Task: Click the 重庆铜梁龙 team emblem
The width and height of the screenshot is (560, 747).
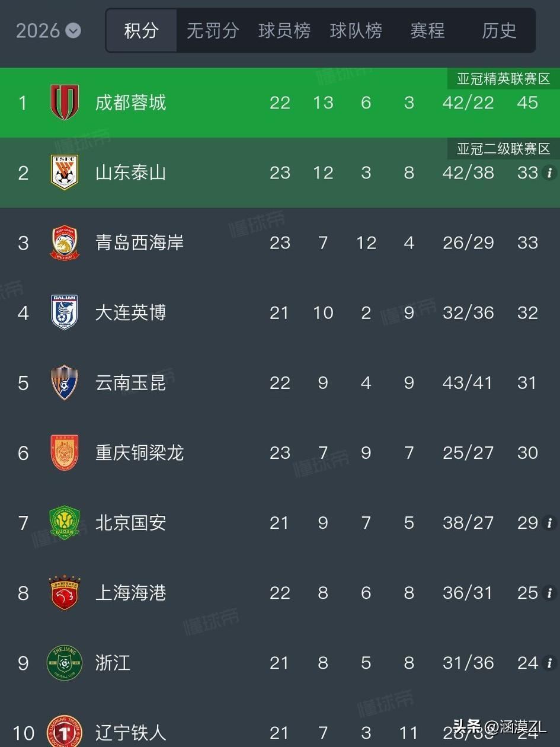Action: pos(65,452)
